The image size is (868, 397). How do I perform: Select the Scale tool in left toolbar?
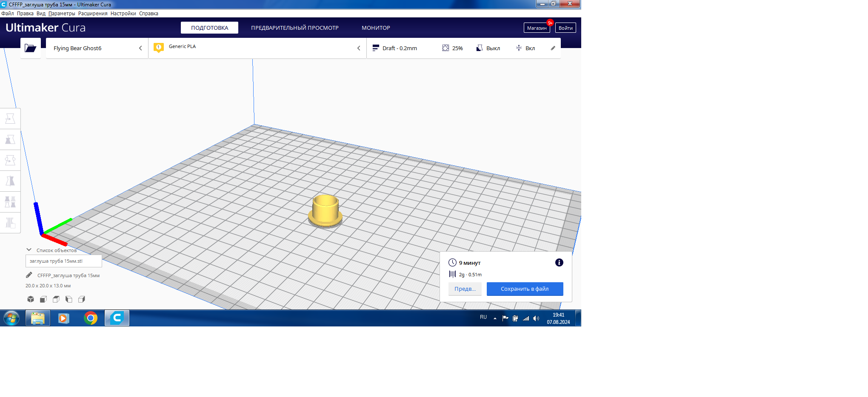pos(10,139)
